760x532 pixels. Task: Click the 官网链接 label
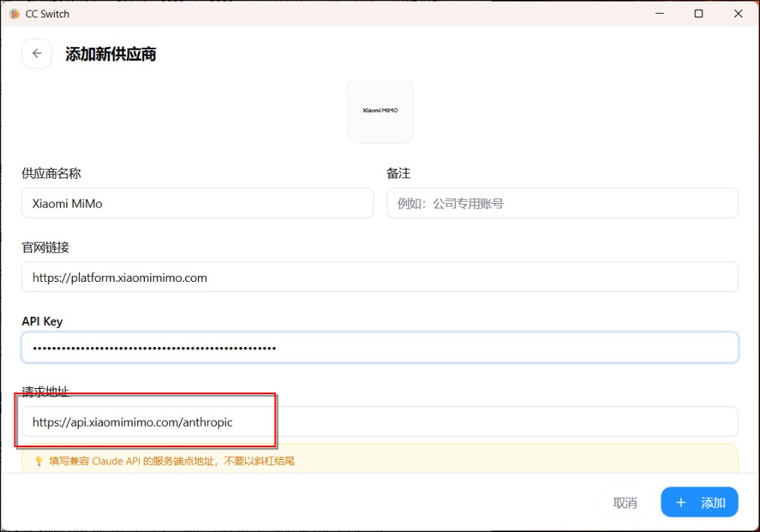click(46, 247)
